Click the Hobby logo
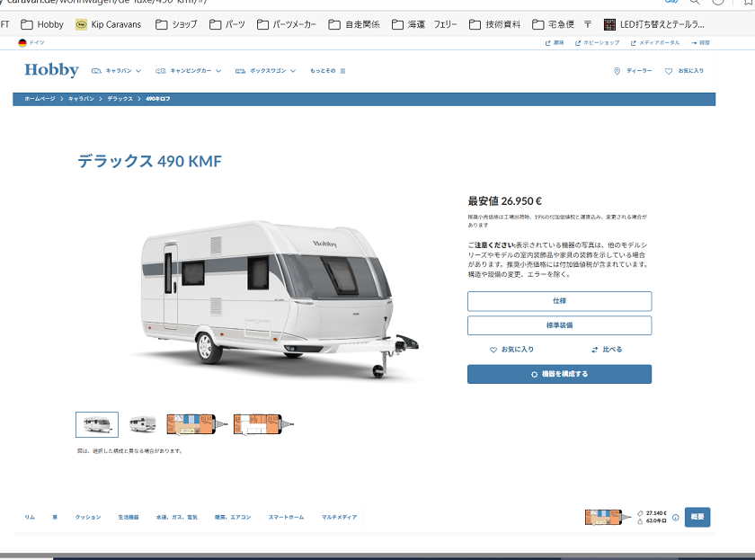Screen dimensions: 755x560 pyautogui.click(x=51, y=70)
